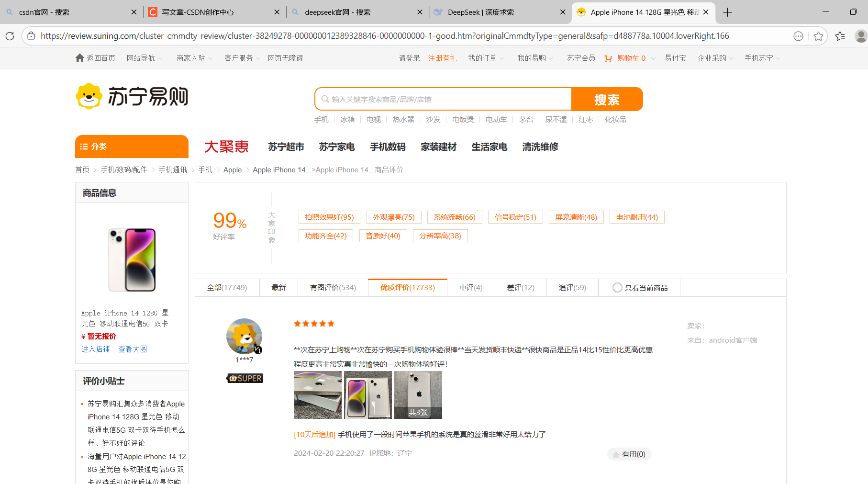Expand the 企业采购 dropdown

click(x=715, y=58)
